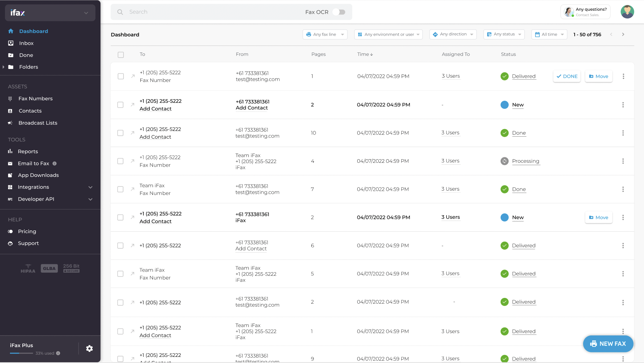
Task: Check the select-all checkbox in header
Action: (x=121, y=55)
